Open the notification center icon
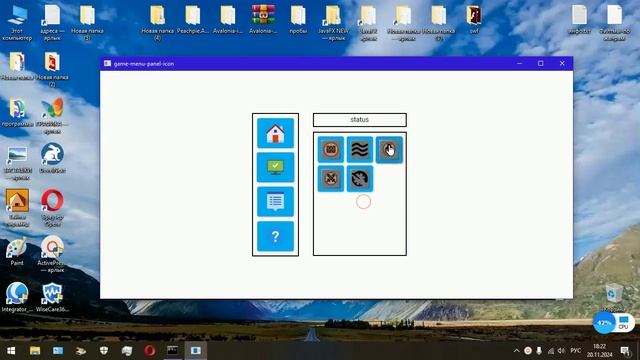 pos(625,351)
